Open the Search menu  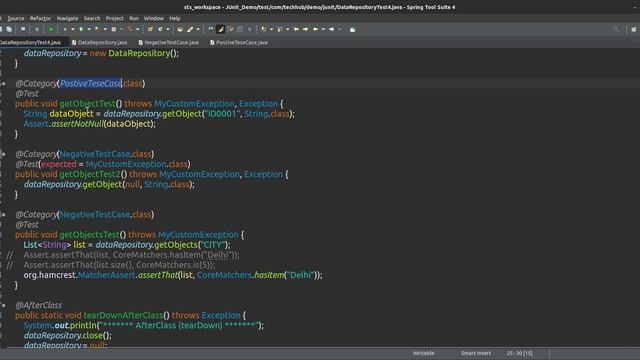[92, 18]
